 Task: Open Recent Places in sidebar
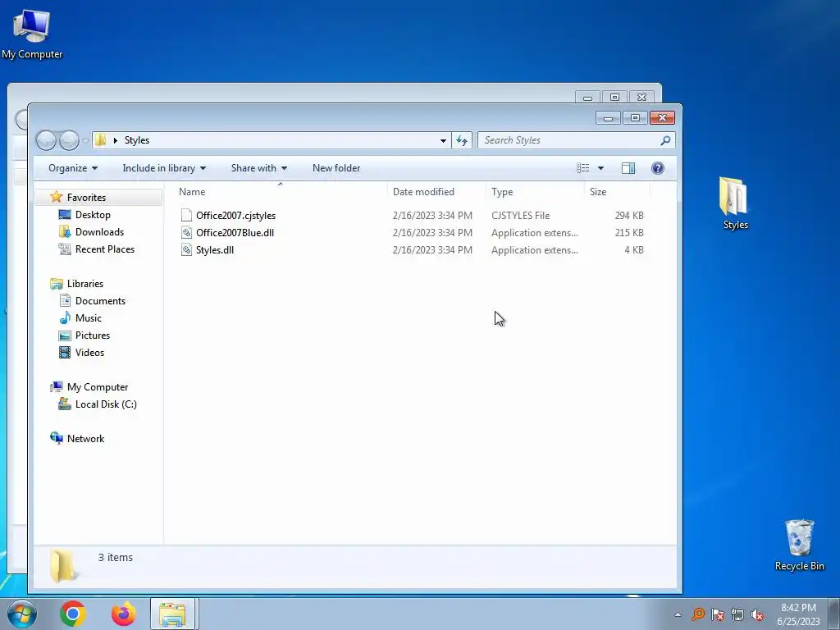coord(104,249)
